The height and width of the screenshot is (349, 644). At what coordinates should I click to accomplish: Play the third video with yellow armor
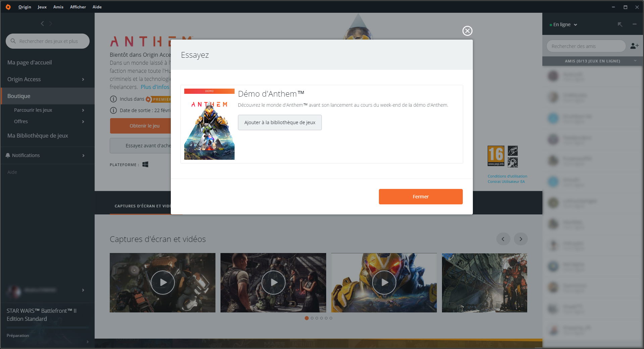click(x=384, y=283)
